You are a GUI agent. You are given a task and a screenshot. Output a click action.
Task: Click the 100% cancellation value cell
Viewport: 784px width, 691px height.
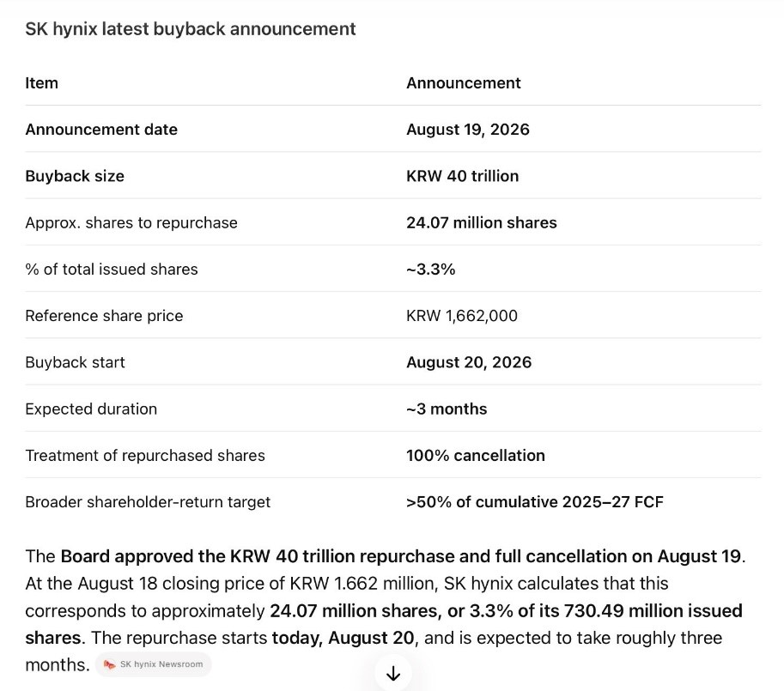coord(476,455)
